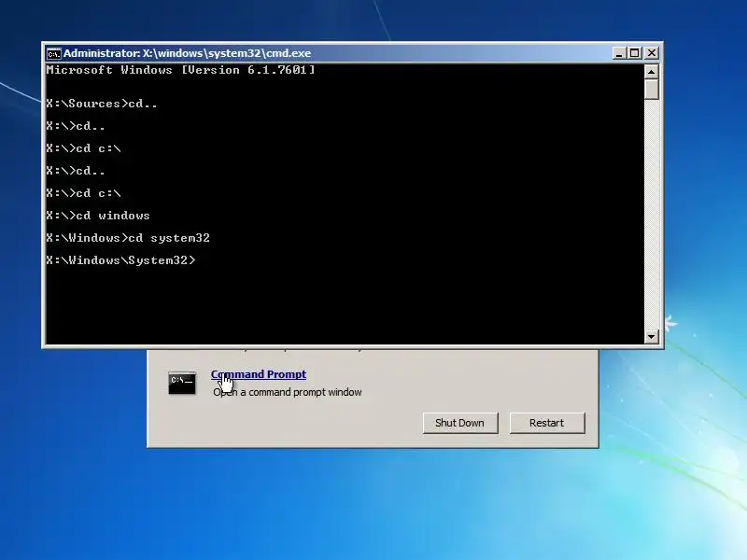Click the Restart button
Viewport: 747px width, 560px height.
click(x=547, y=423)
